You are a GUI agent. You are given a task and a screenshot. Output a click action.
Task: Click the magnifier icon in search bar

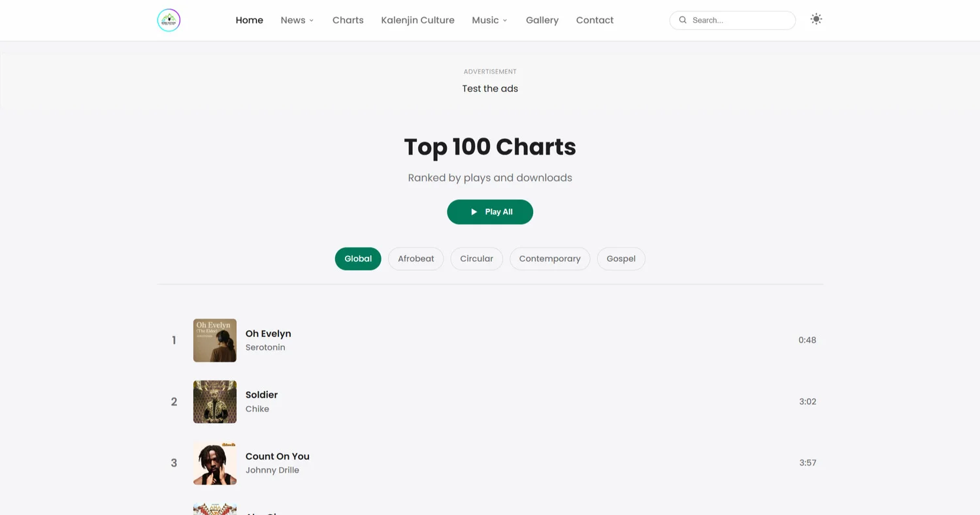click(x=683, y=20)
